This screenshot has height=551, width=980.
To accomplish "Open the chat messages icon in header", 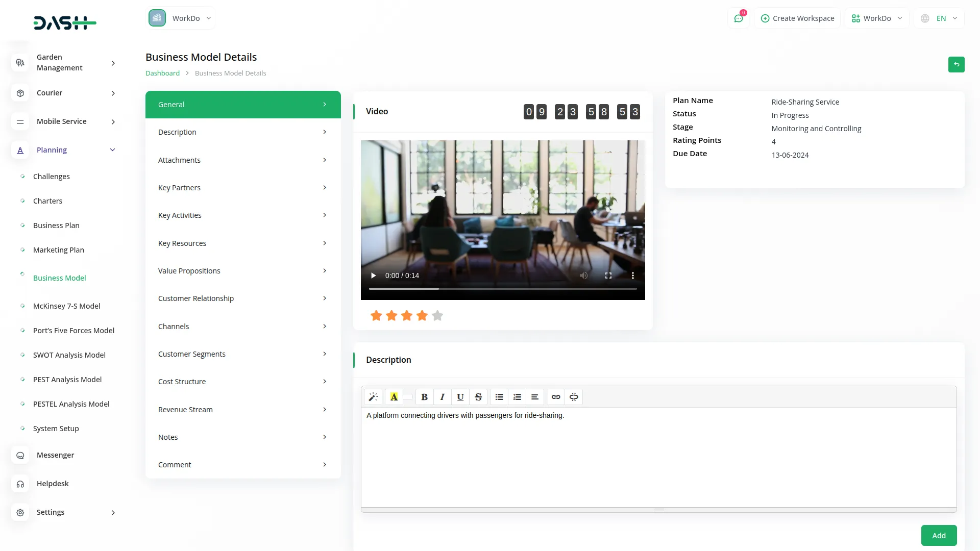I will 738,18.
